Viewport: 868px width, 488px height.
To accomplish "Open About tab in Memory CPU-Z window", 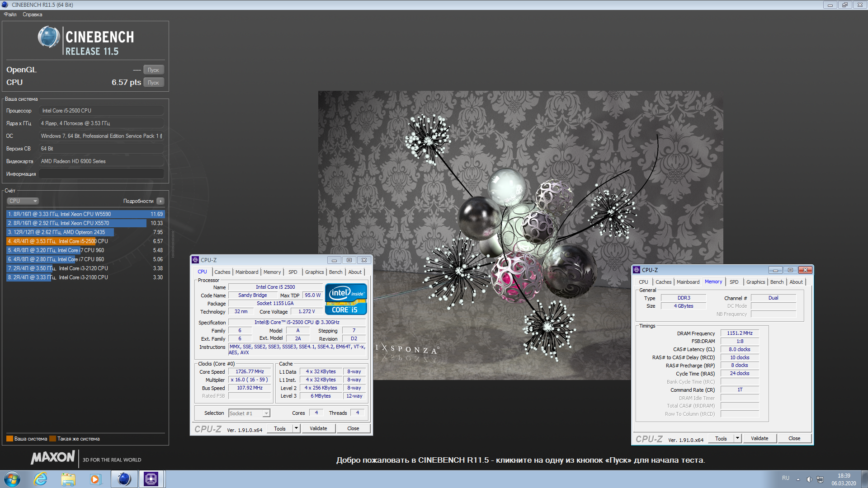I will coord(796,282).
